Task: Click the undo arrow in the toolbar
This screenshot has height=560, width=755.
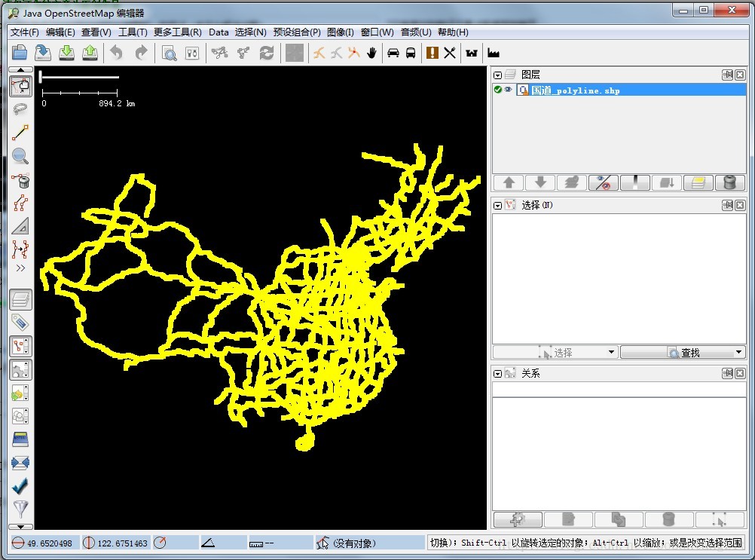Action: pyautogui.click(x=117, y=53)
